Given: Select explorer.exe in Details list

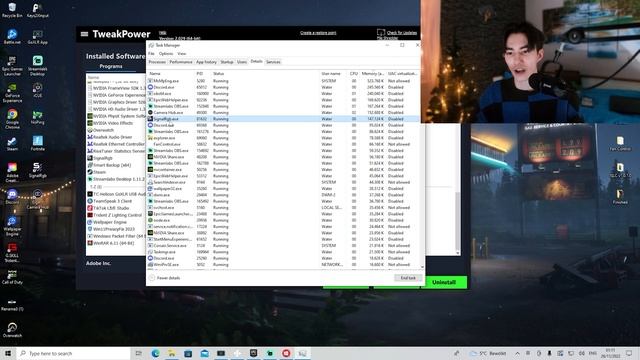Looking at the screenshot, I should point(283,138).
